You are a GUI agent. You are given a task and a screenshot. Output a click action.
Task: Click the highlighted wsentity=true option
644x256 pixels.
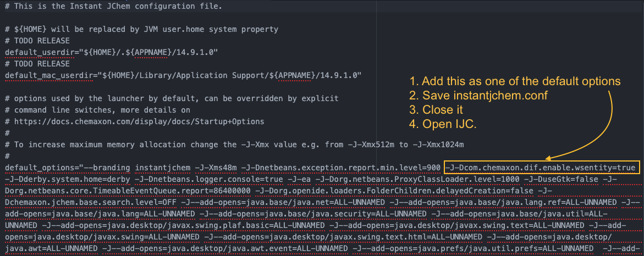click(x=542, y=167)
